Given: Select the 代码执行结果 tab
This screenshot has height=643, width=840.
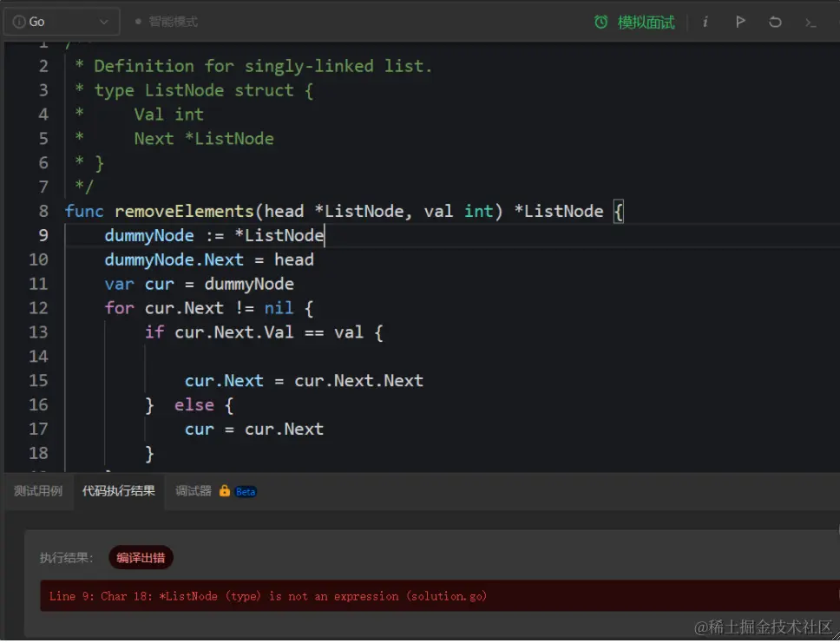Looking at the screenshot, I should (118, 491).
